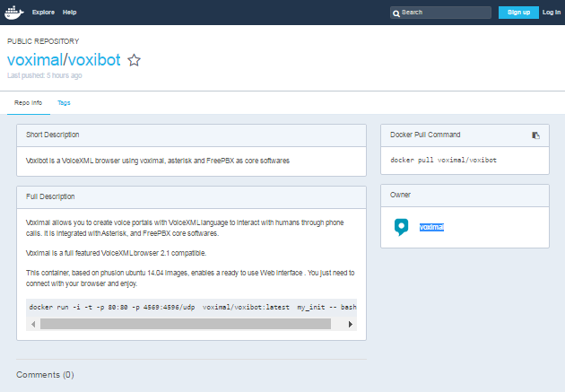Switch to the Tags tab
The width and height of the screenshot is (565, 392).
64,102
